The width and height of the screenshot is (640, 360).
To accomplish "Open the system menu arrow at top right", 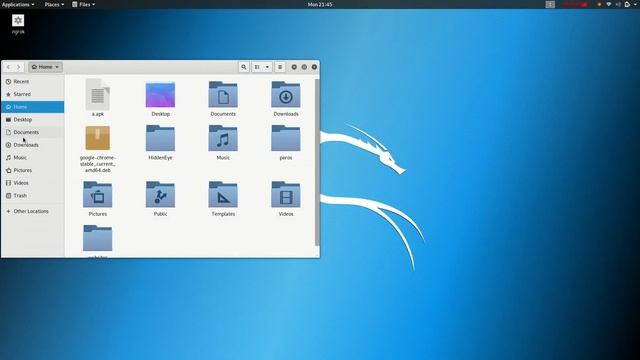I will point(636,4).
